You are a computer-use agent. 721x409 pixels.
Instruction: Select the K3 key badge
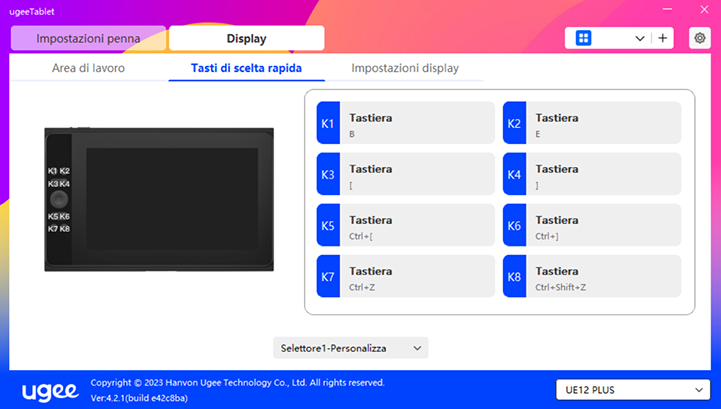coord(328,174)
